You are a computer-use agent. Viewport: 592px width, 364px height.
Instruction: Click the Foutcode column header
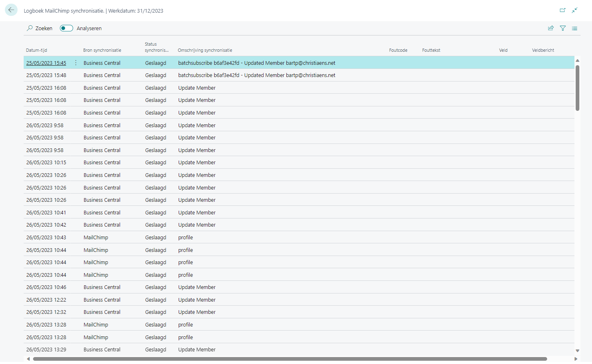[398, 50]
